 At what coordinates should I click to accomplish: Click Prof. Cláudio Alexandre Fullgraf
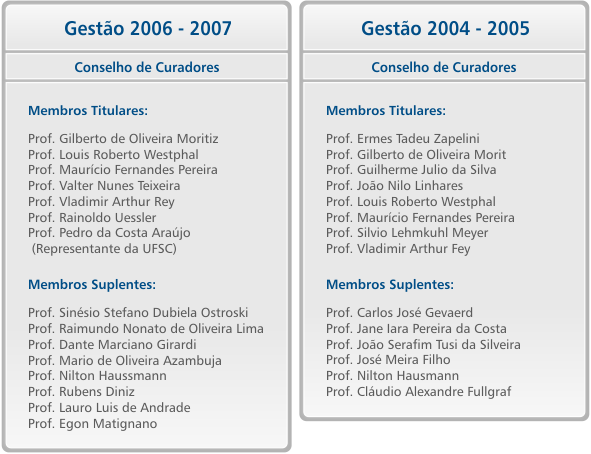[x=418, y=392]
